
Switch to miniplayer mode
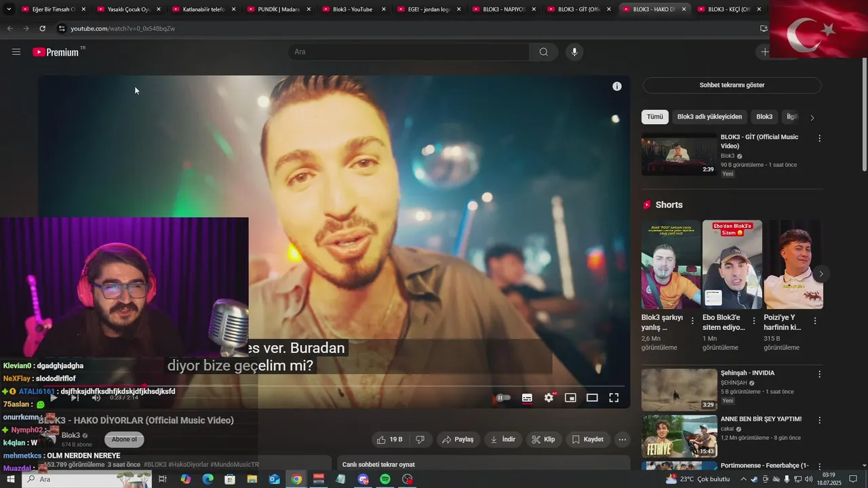click(x=570, y=398)
